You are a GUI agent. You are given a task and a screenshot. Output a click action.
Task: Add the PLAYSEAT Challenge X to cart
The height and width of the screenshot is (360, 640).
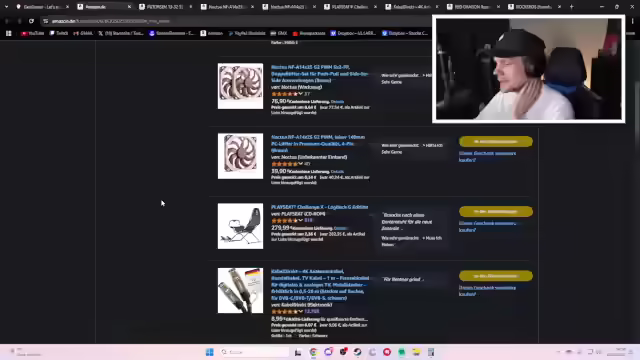[496, 211]
